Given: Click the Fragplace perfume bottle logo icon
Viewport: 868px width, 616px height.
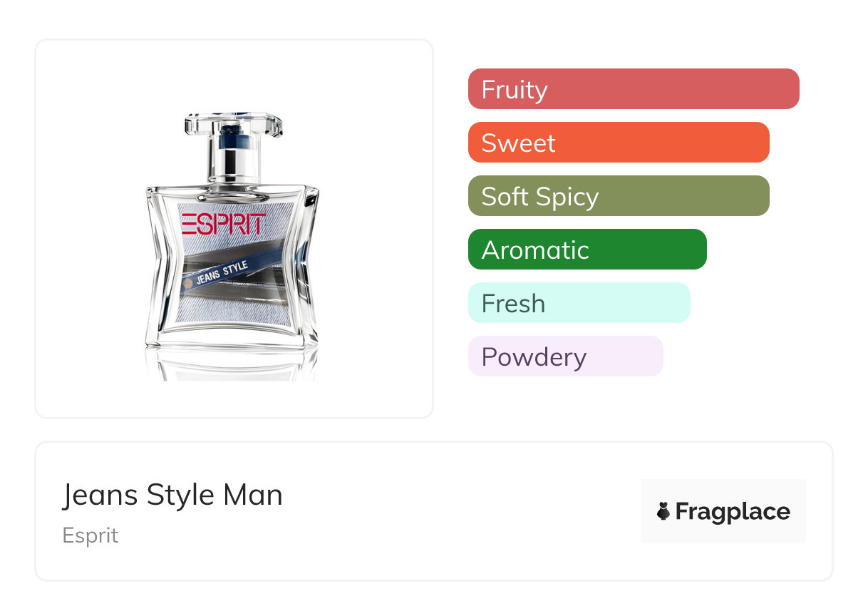Looking at the screenshot, I should [663, 511].
